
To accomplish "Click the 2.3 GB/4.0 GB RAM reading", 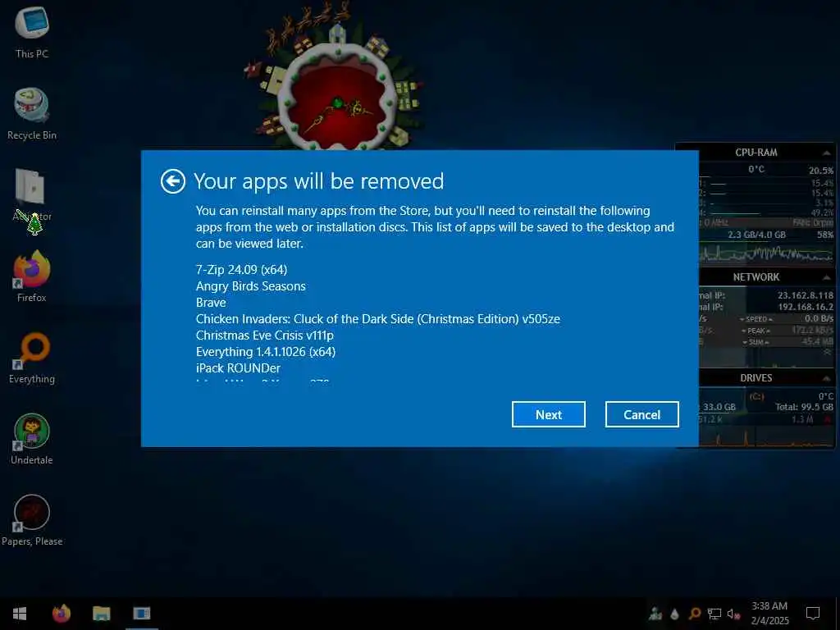I will (x=756, y=235).
